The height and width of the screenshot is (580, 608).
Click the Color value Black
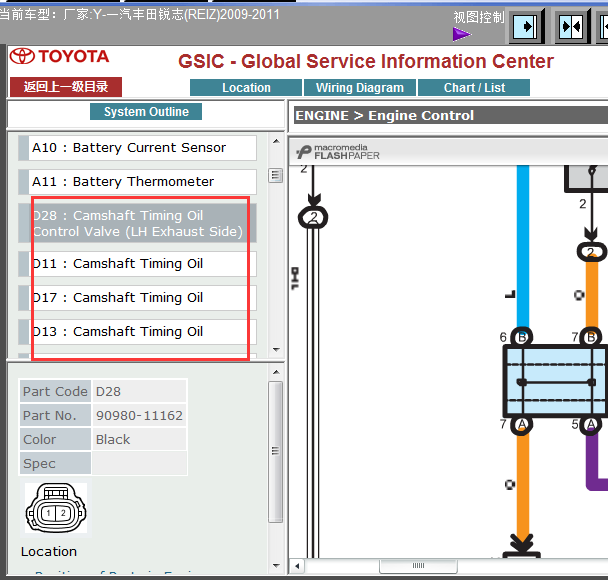(x=139, y=440)
